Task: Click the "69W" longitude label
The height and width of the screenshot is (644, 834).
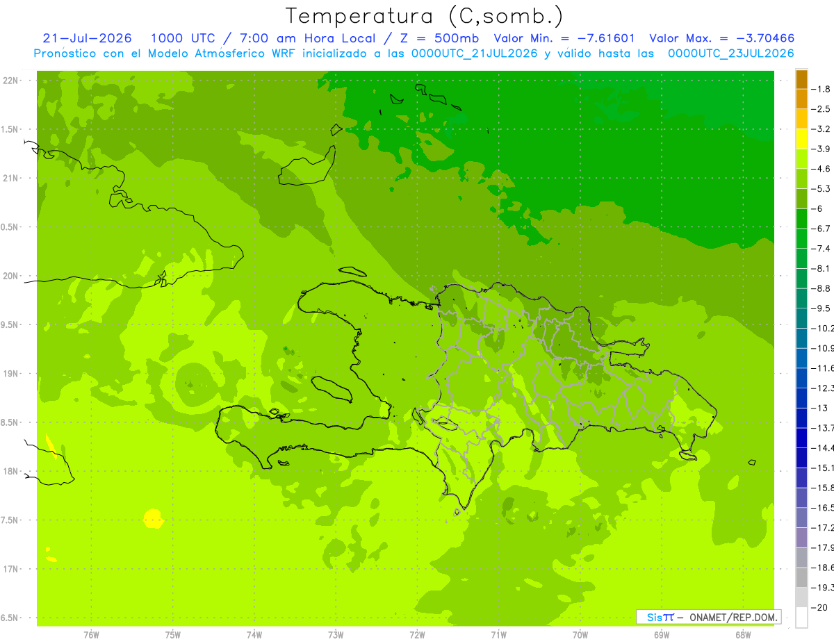Action: pos(662,635)
